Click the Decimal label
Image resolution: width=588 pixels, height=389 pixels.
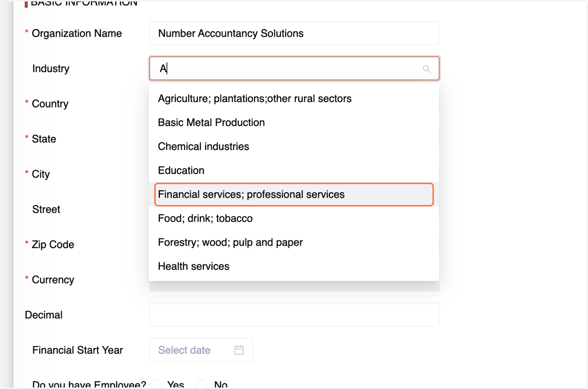(44, 315)
